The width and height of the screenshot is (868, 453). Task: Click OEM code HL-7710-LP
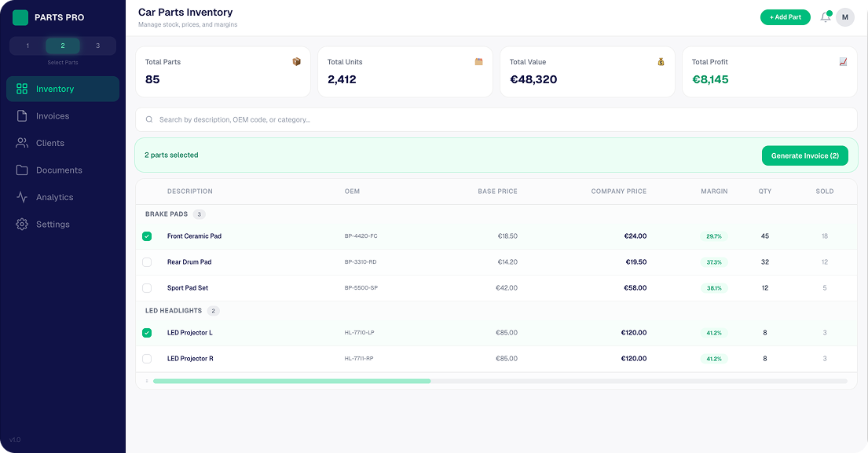point(359,333)
